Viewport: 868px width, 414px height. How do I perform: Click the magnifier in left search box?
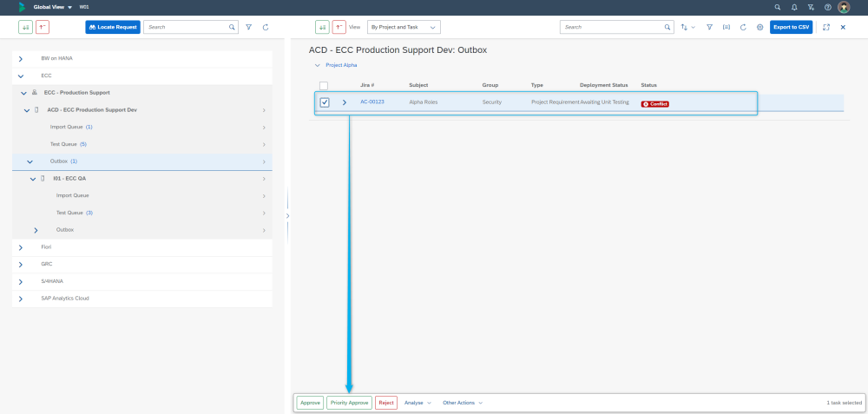(x=232, y=27)
